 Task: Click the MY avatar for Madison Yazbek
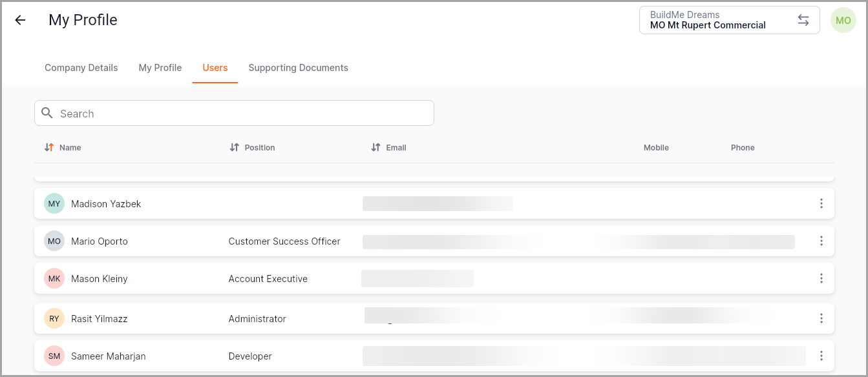[x=54, y=204]
